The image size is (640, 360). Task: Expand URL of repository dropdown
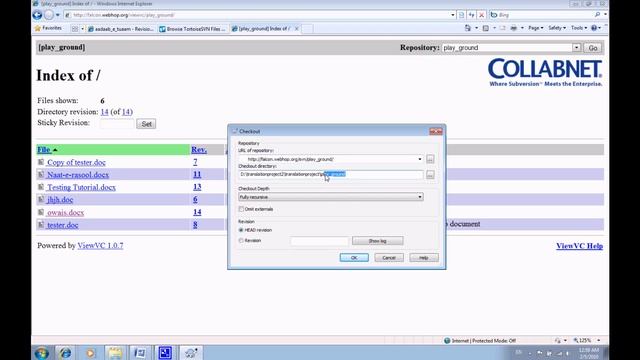420,159
